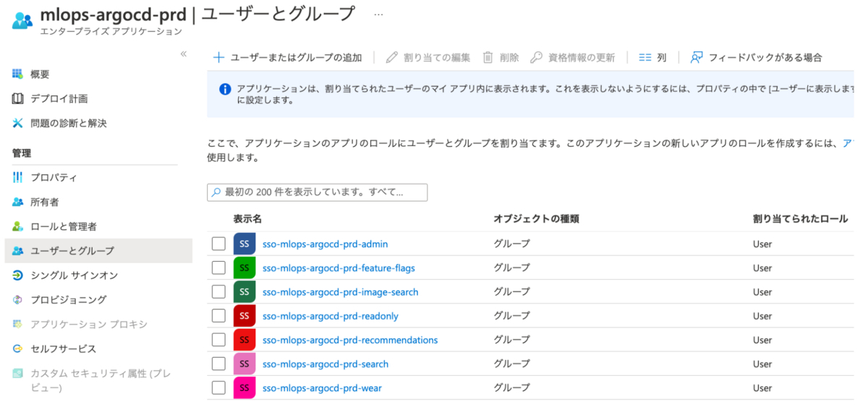Check the box for sso-mlops-argocd-prd-readonly
The height and width of the screenshot is (407, 868).
click(x=218, y=316)
